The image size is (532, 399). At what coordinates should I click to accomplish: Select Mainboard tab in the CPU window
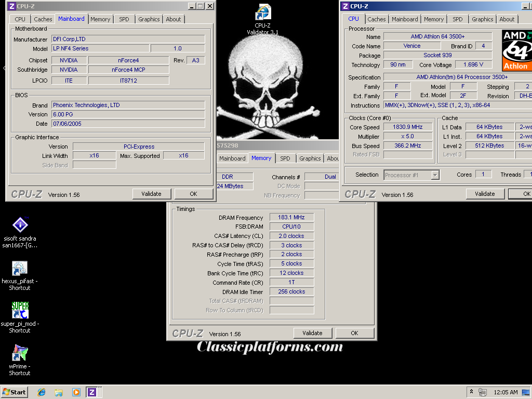click(x=405, y=19)
